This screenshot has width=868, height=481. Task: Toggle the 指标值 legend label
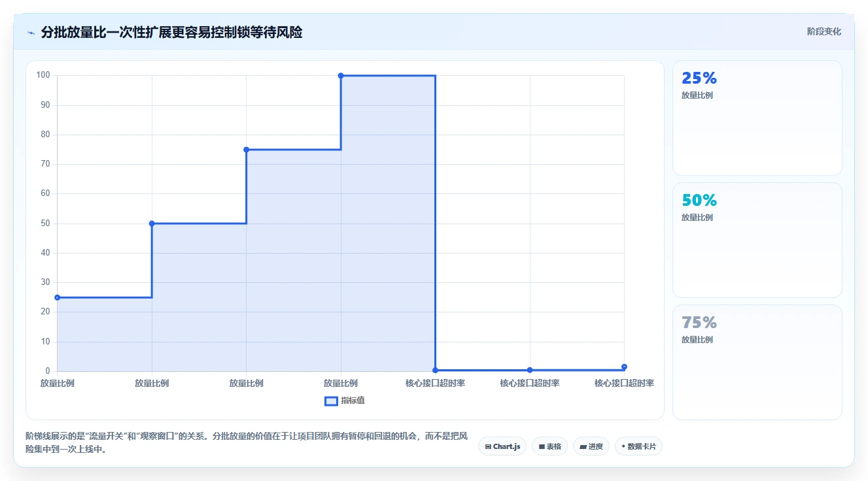coord(353,401)
